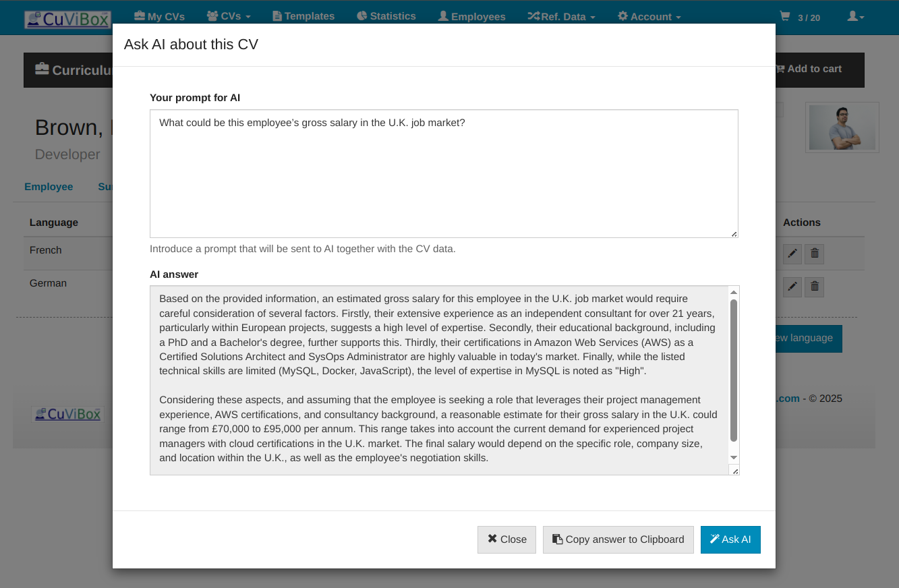Click the pencil edit icon for German
899x588 pixels.
pyautogui.click(x=792, y=287)
